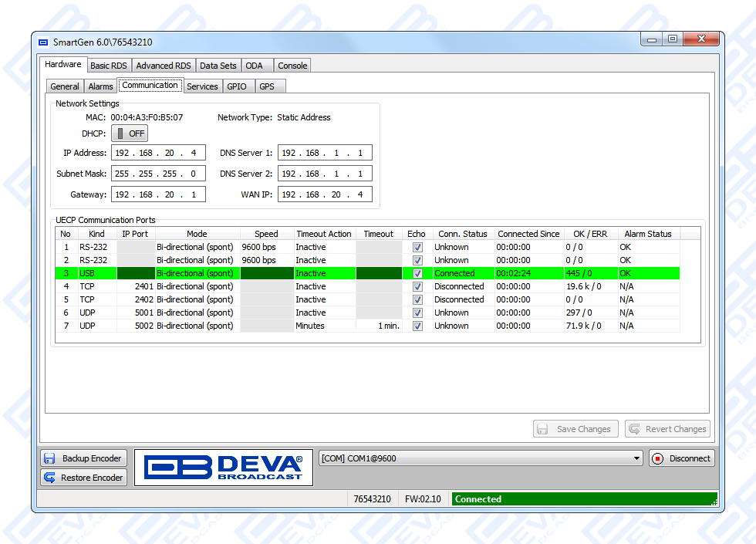Screen dimensions: 756x544
Task: Open Mode cell for first RS-232 port
Action: coord(196,248)
